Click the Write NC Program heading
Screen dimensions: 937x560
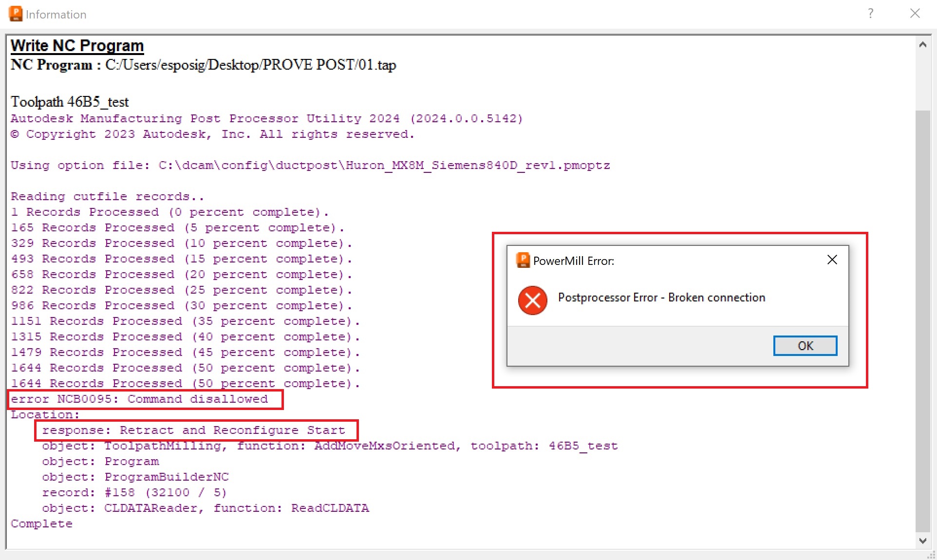(x=77, y=46)
